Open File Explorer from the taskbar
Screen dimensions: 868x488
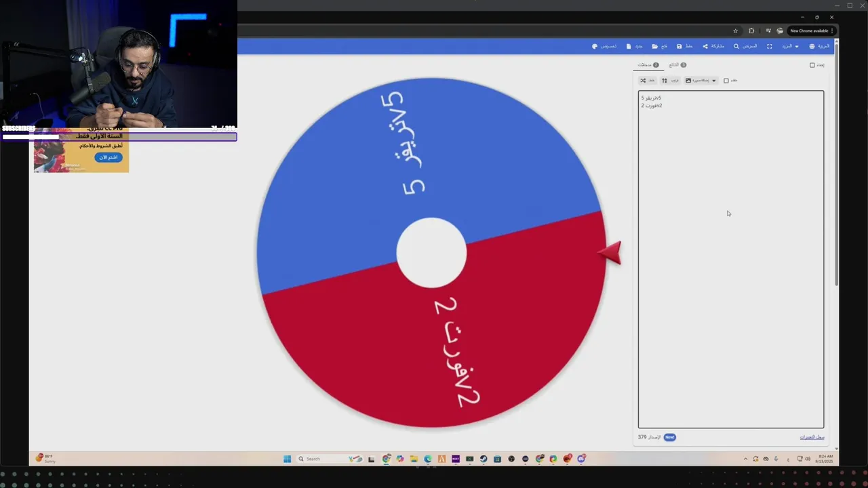[414, 459]
